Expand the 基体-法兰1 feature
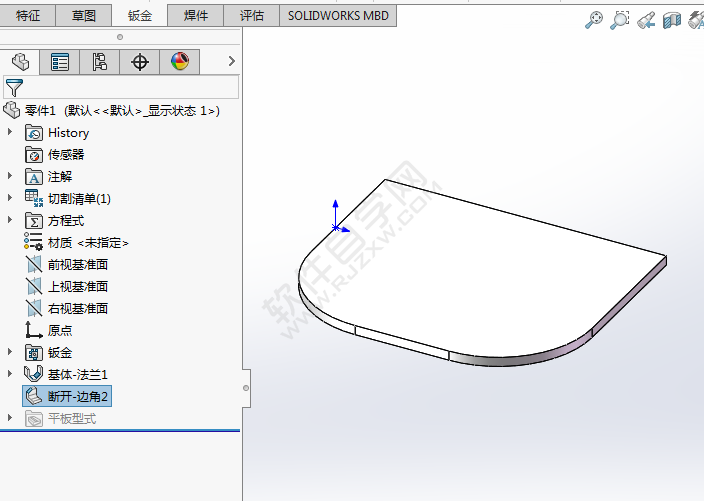Screen dimensions: 704x501 pos(9,374)
